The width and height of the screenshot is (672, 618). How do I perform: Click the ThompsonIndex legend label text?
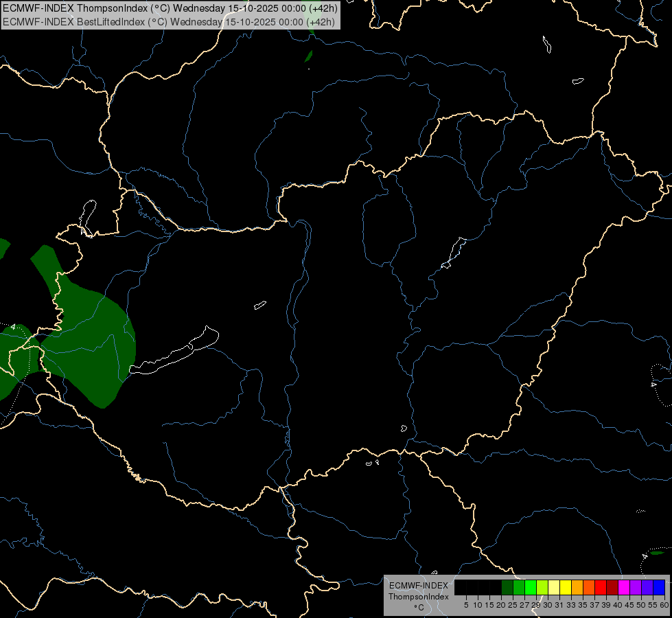click(x=418, y=597)
